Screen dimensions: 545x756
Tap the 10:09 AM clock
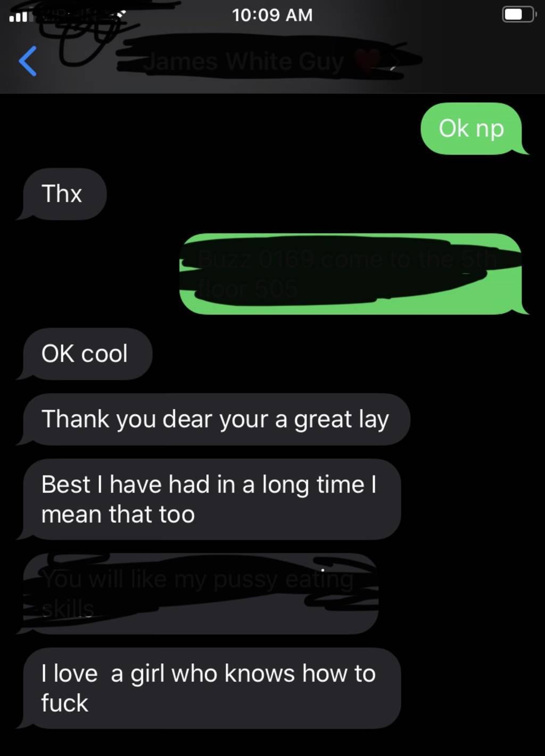point(272,15)
